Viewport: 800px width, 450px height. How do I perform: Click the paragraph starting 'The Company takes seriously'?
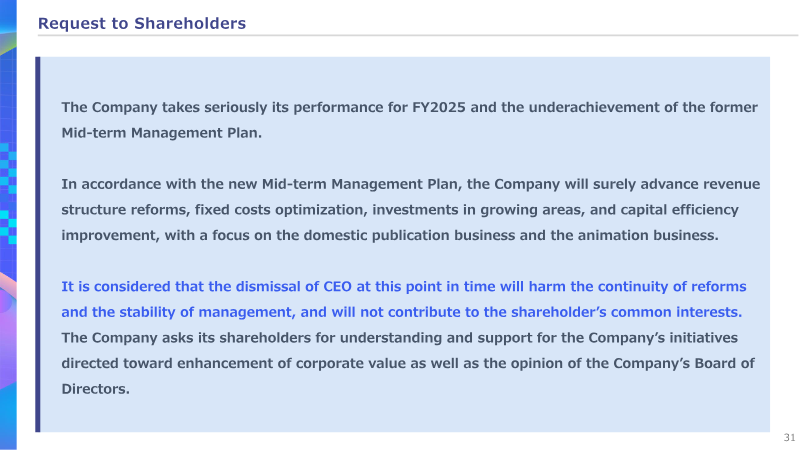coord(409,120)
